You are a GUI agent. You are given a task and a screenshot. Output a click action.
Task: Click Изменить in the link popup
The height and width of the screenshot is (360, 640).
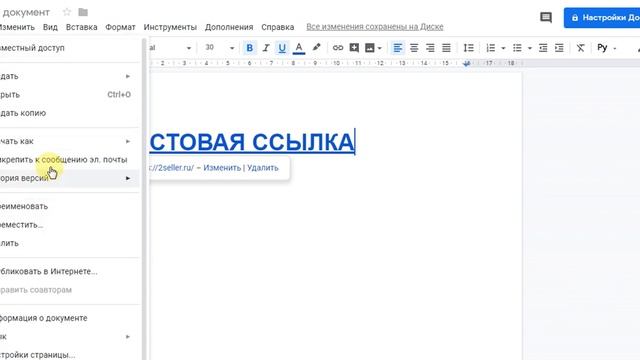222,168
